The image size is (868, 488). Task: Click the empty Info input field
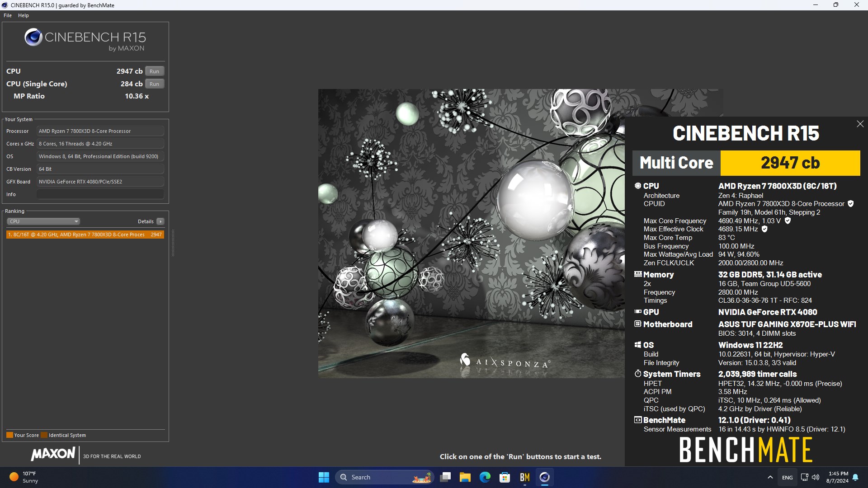pyautogui.click(x=100, y=194)
